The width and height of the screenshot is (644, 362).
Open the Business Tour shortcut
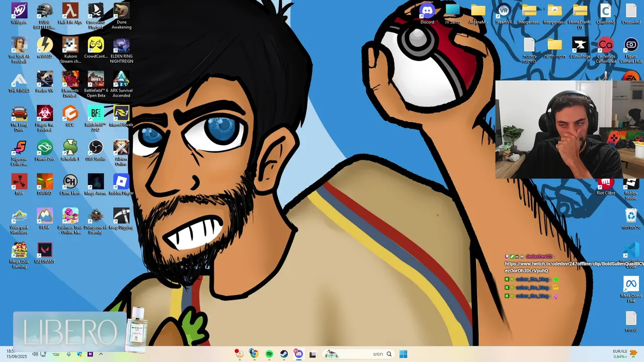coord(70,221)
